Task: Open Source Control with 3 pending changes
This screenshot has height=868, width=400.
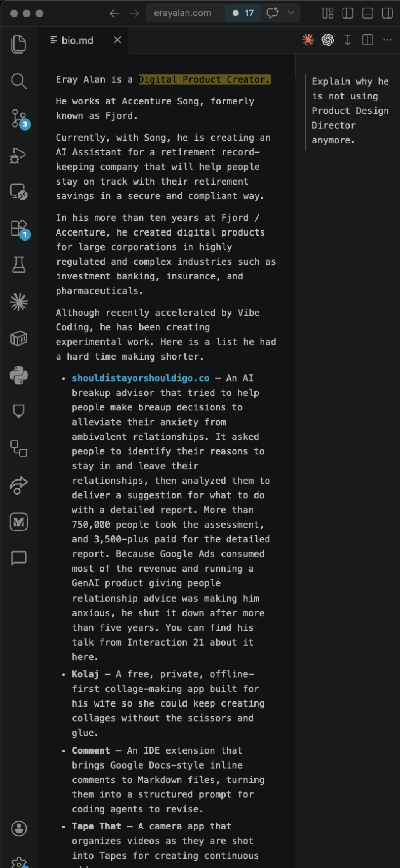Action: (18, 118)
